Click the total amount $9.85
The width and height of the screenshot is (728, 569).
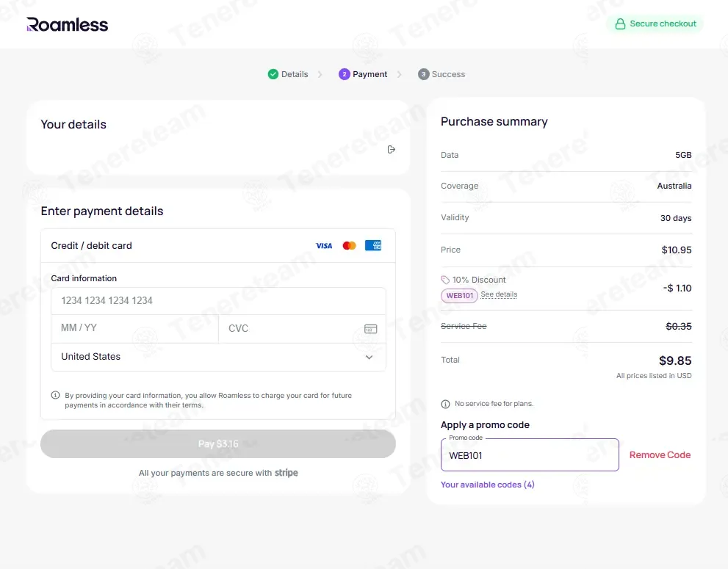tap(675, 360)
